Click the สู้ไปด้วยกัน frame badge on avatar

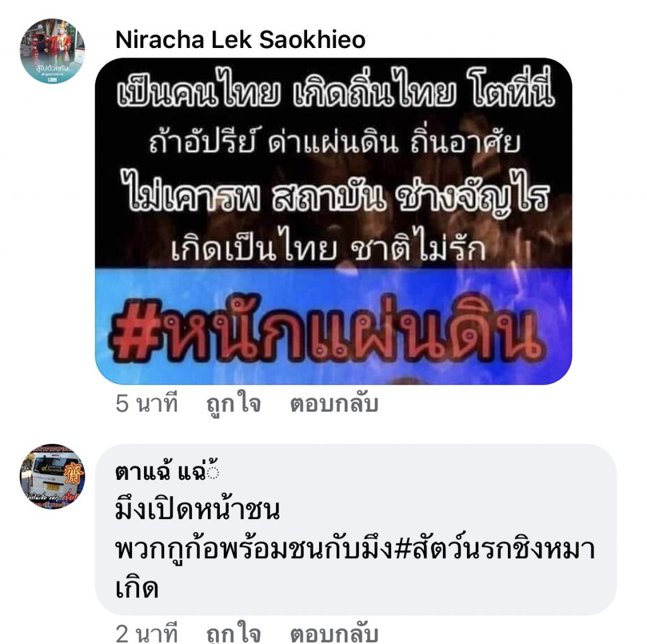coord(52,71)
